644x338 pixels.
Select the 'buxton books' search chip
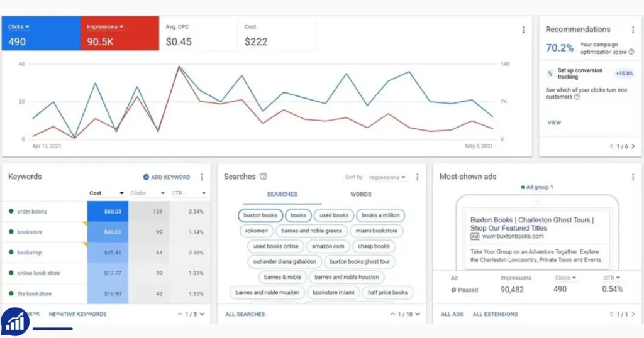click(x=260, y=215)
